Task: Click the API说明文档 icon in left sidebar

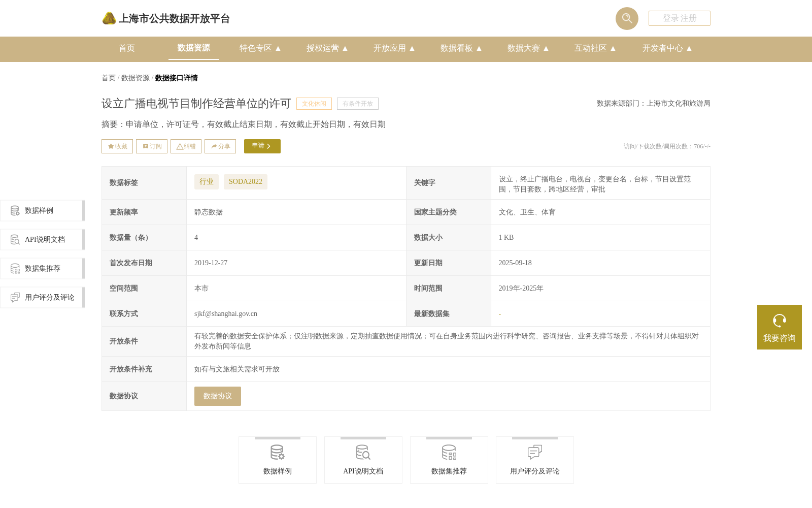Action: pyautogui.click(x=15, y=239)
